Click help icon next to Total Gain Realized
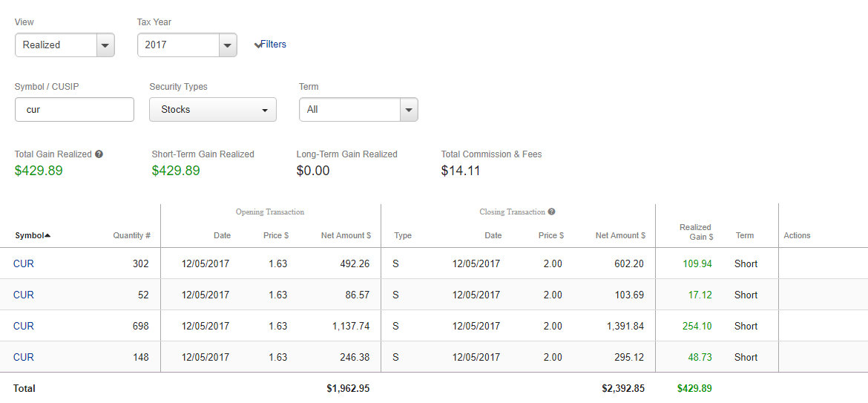This screenshot has width=868, height=403. coord(99,154)
